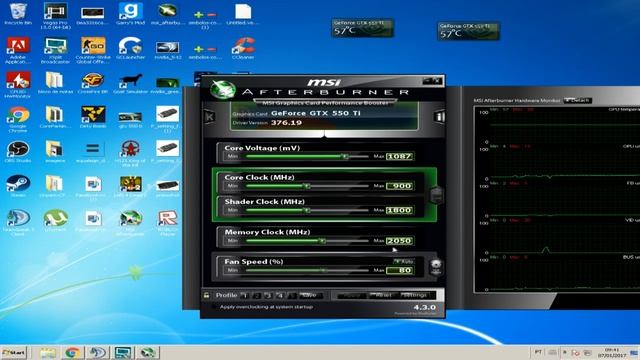Image resolution: width=640 pixels, height=360 pixels.
Task: Open user-defined fan control icon
Action: [x=436, y=267]
